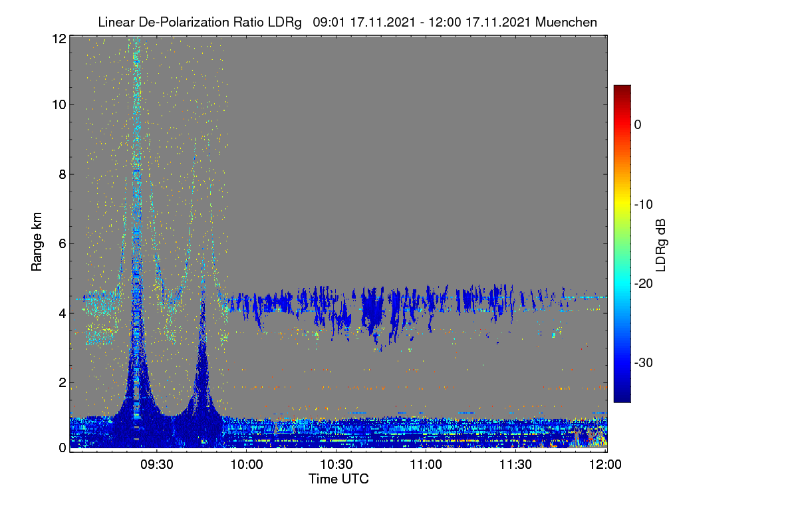
Task: Click the 09:30 time axis label
Action: tap(157, 464)
